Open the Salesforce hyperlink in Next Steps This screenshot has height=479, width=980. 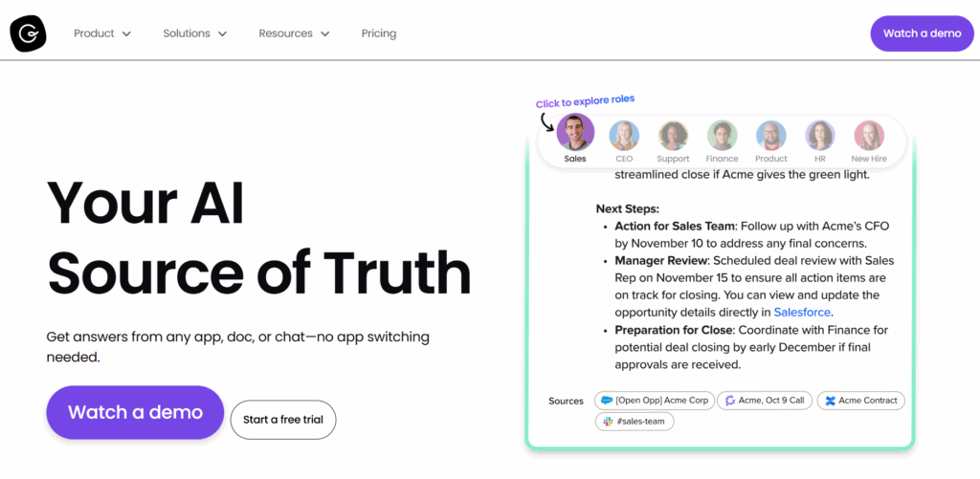pos(802,313)
